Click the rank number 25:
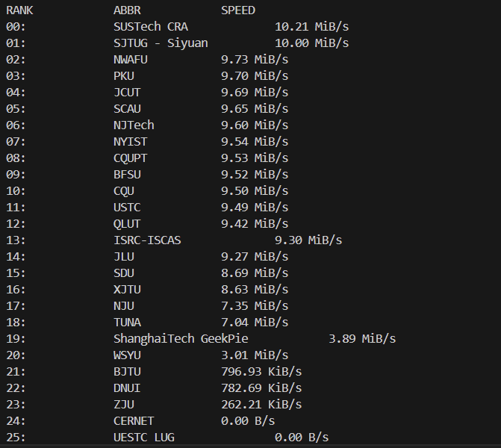Screen dimensions: 501x448 tap(16, 438)
